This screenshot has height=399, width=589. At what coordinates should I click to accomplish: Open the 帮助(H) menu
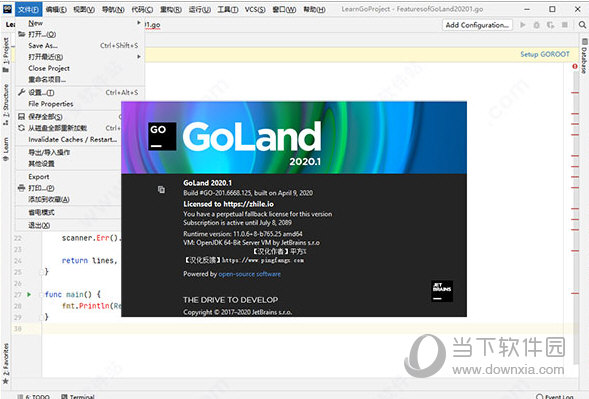pos(314,9)
